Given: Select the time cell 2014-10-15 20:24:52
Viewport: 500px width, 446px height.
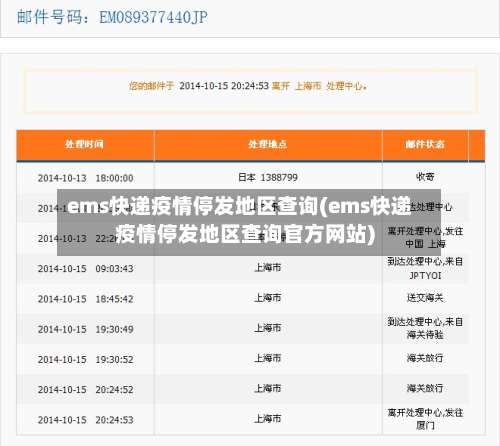Looking at the screenshot, I should pyautogui.click(x=86, y=390).
